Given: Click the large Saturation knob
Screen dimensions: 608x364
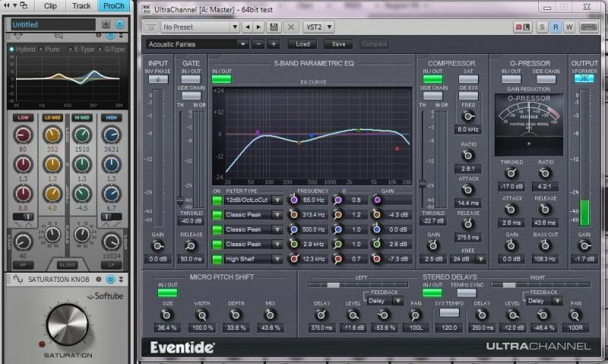Looking at the screenshot, I should 68,324.
